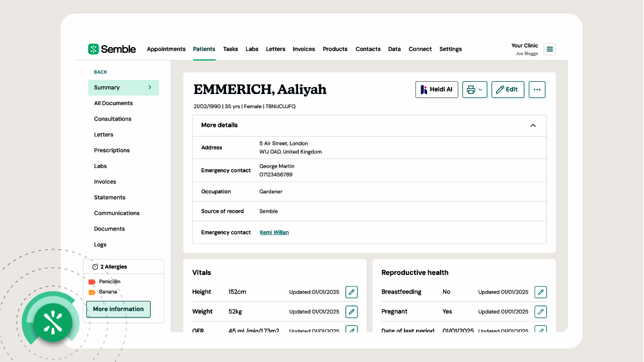This screenshot has width=644, height=362.
Task: Open Statements in sidebar
Action: point(109,198)
